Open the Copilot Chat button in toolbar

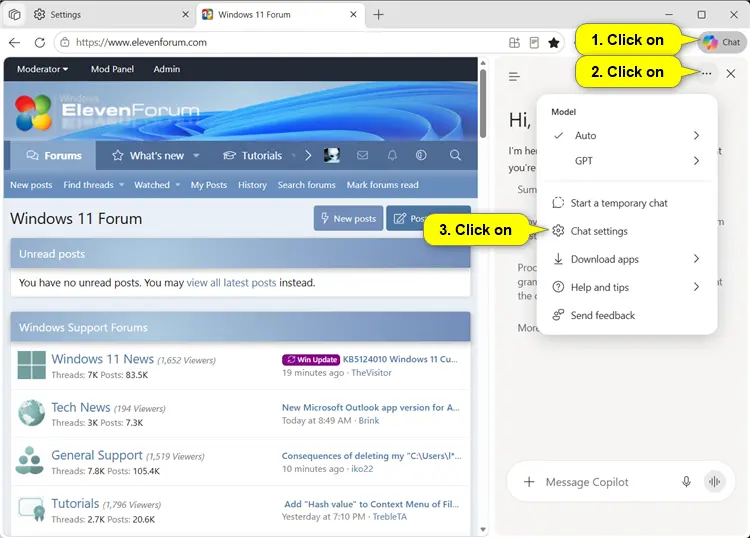[721, 42]
